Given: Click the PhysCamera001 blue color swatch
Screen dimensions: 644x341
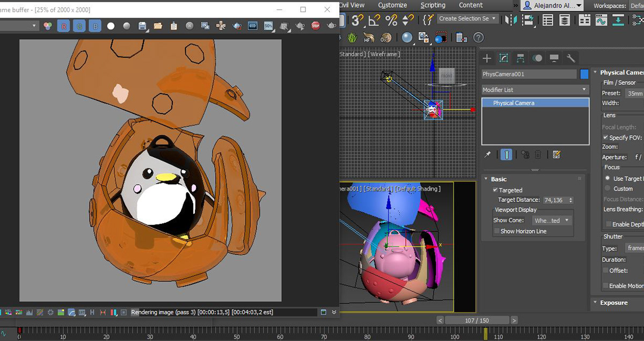Looking at the screenshot, I should pos(584,74).
